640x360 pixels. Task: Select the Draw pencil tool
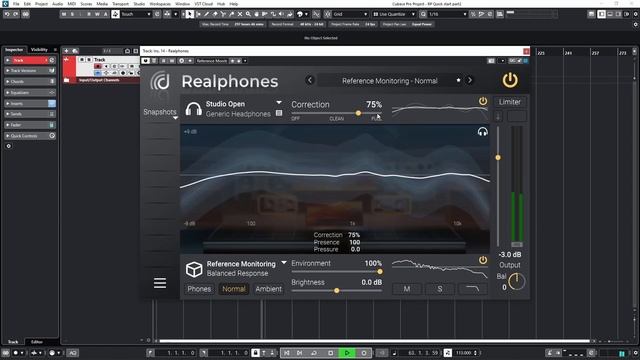tap(207, 14)
